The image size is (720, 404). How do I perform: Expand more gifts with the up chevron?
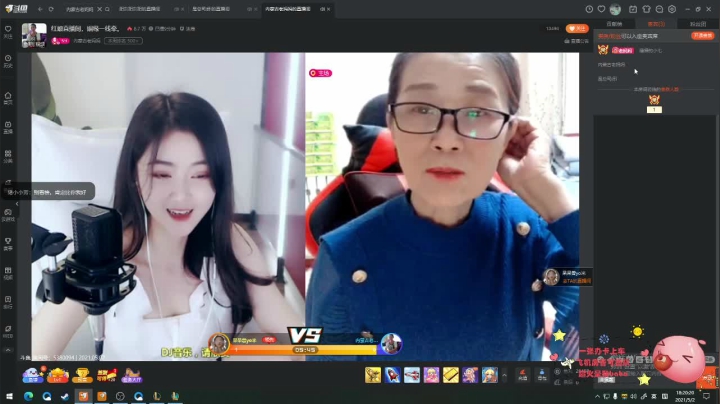pyautogui.click(x=504, y=375)
